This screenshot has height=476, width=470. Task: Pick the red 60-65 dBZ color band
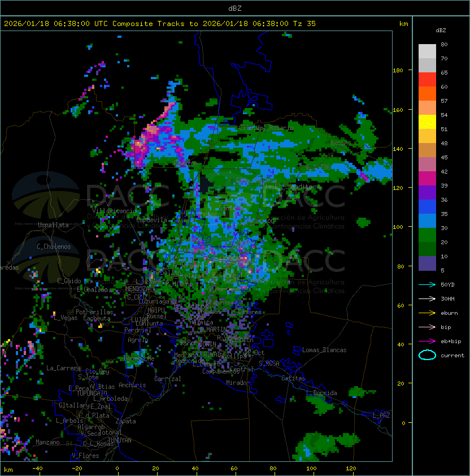click(427, 80)
